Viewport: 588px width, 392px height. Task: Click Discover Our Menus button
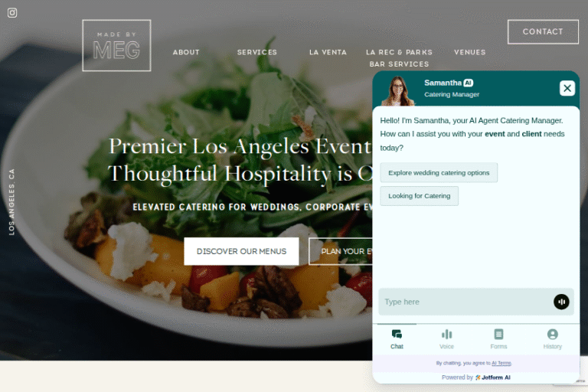click(x=241, y=251)
